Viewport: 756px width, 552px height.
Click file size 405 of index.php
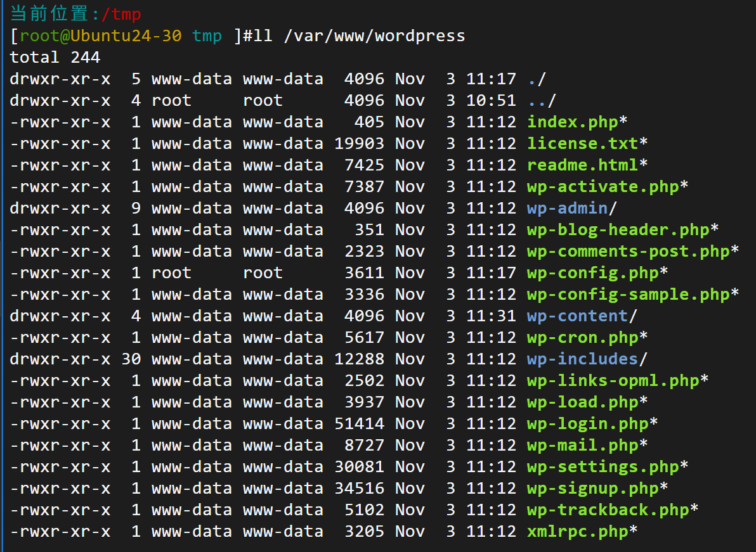point(369,122)
